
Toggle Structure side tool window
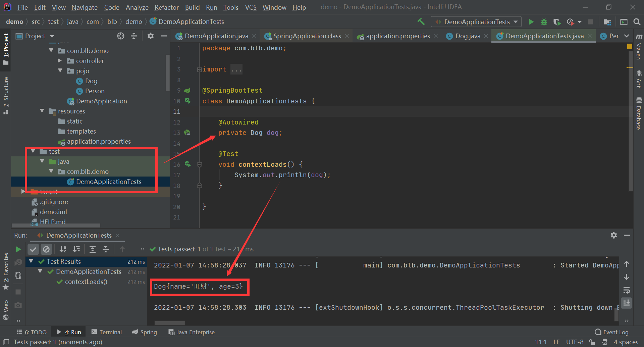[6, 96]
